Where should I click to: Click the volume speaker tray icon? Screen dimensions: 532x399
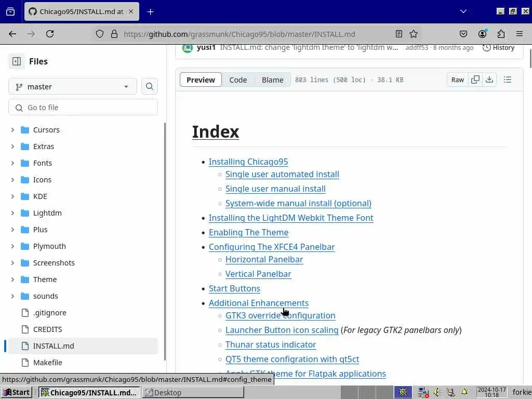pos(436,393)
